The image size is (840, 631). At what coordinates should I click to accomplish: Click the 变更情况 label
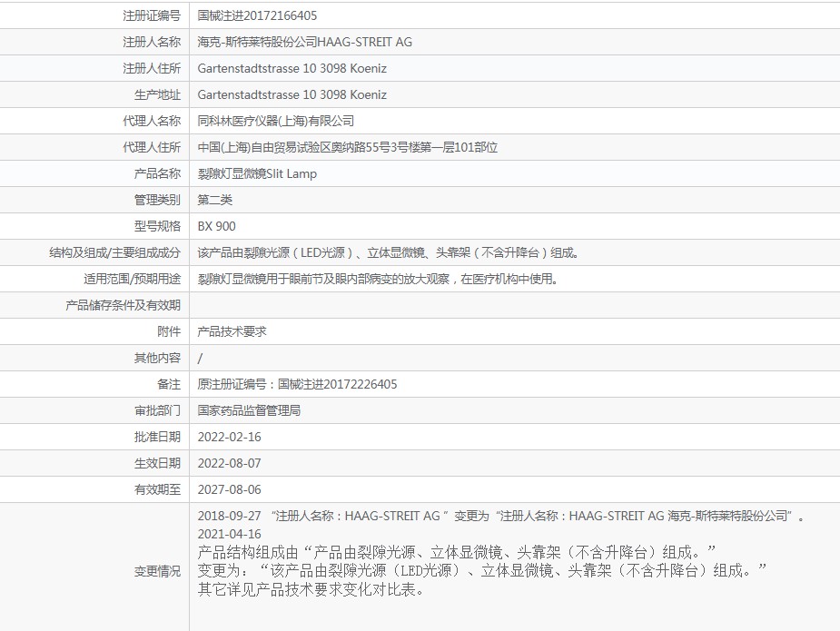[157, 571]
